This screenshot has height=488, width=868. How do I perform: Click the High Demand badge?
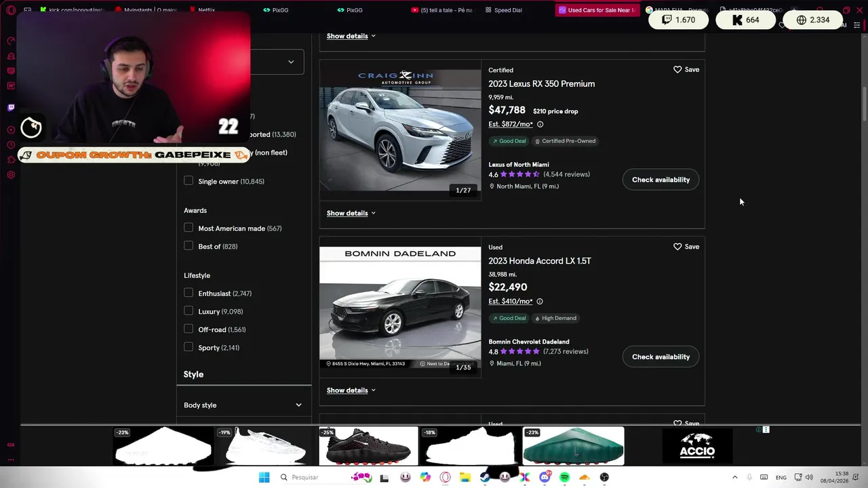coord(555,318)
